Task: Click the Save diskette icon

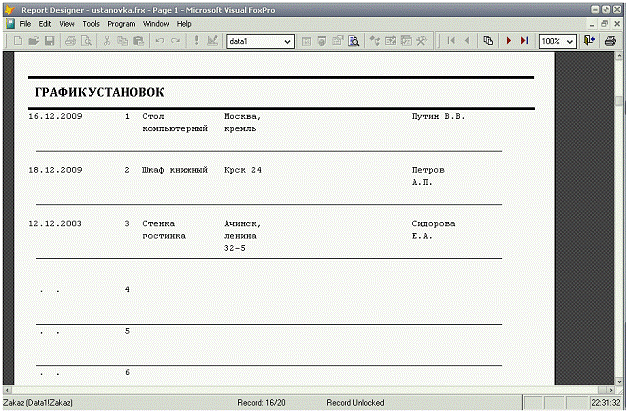Action: pos(48,41)
